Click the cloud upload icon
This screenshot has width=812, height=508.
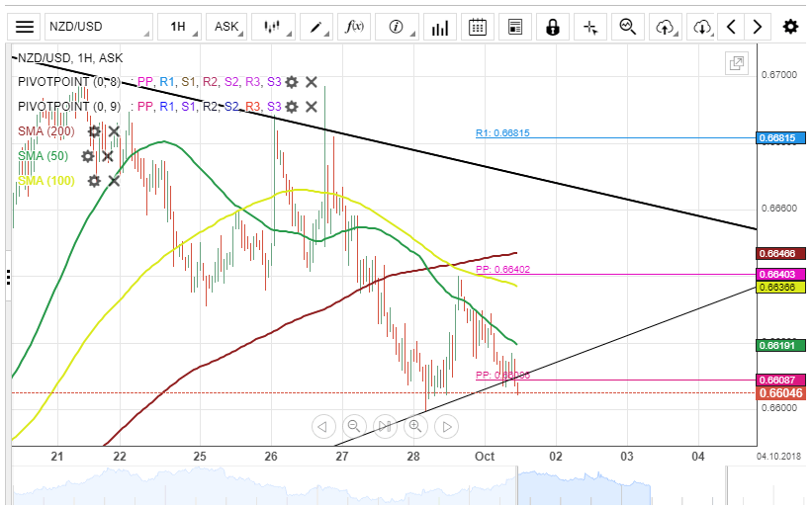pyautogui.click(x=665, y=27)
